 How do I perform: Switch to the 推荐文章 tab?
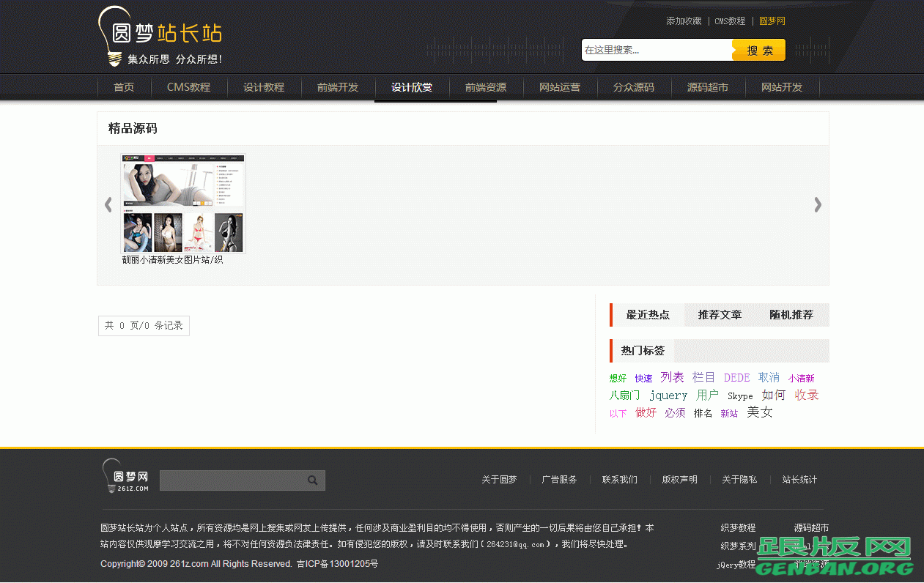pyautogui.click(x=720, y=315)
